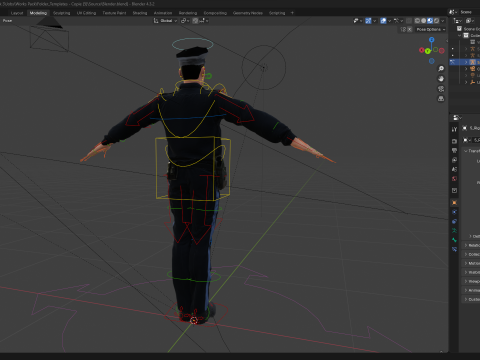
Task: Switch to the UV Editing workspace
Action: pyautogui.click(x=86, y=13)
